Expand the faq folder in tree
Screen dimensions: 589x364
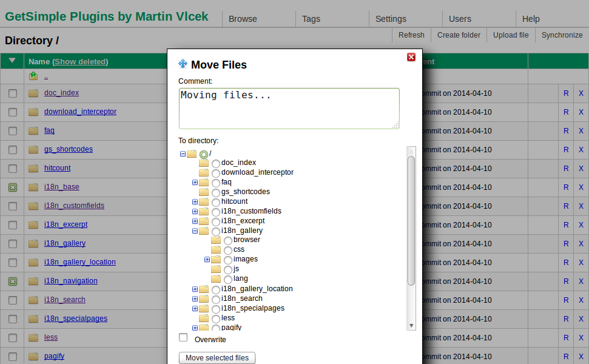tap(195, 182)
